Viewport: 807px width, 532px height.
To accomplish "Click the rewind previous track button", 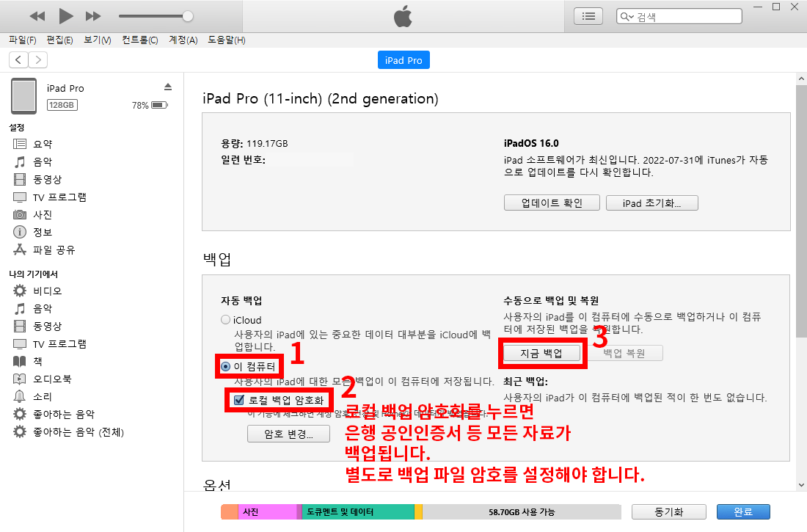I will 37,16.
